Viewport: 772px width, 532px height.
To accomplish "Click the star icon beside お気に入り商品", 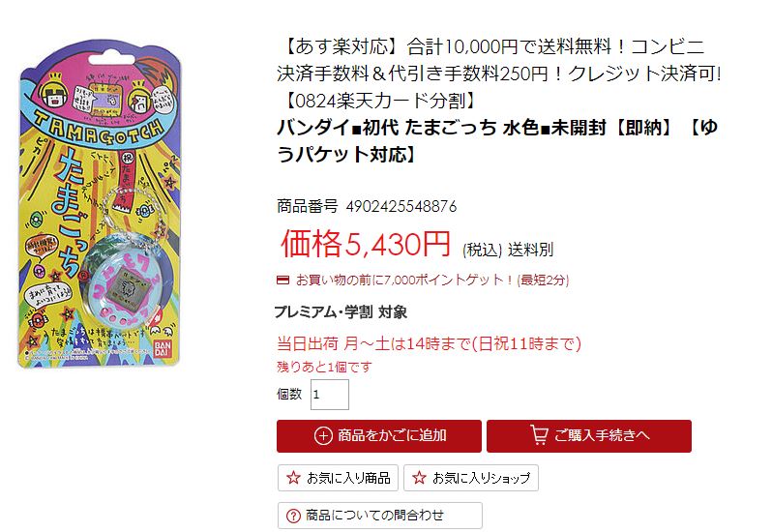I will pos(293,478).
